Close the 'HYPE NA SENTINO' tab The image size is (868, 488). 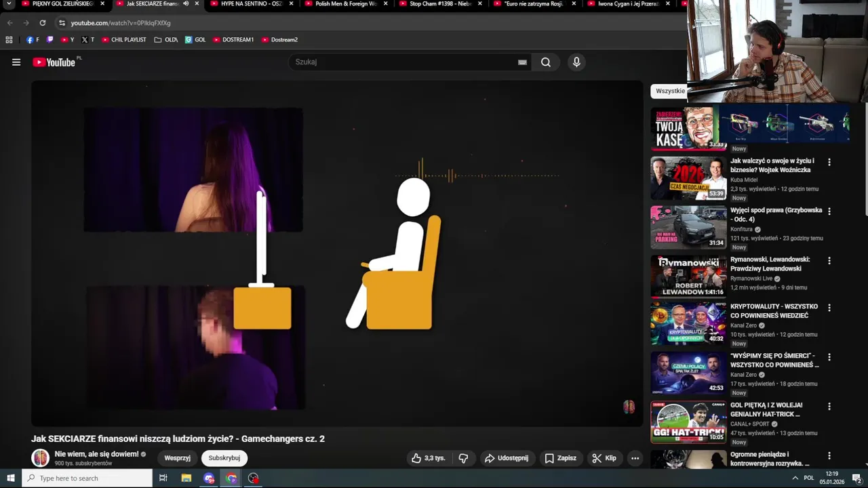291,3
